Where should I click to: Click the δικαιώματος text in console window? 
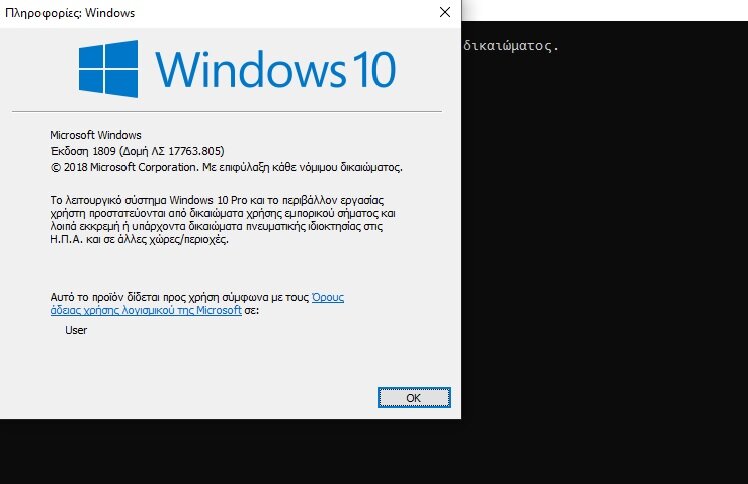pyautogui.click(x=511, y=46)
